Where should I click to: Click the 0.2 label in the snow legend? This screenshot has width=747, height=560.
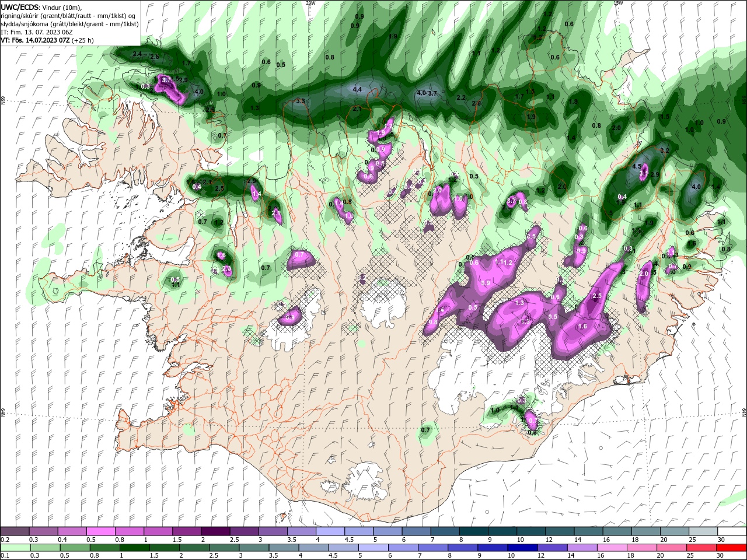tap(5, 540)
